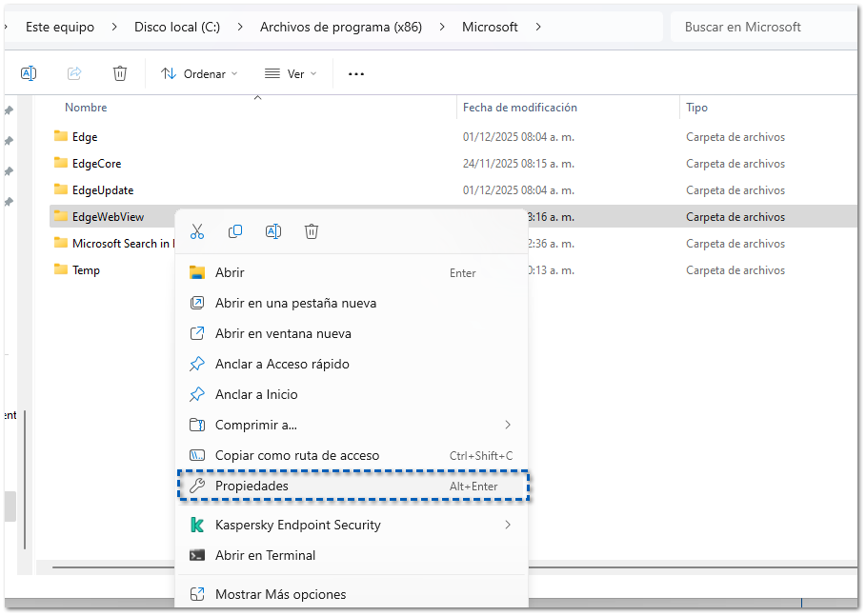Open the Ordenar sort dropdown
The width and height of the screenshot is (866, 616).
point(199,73)
